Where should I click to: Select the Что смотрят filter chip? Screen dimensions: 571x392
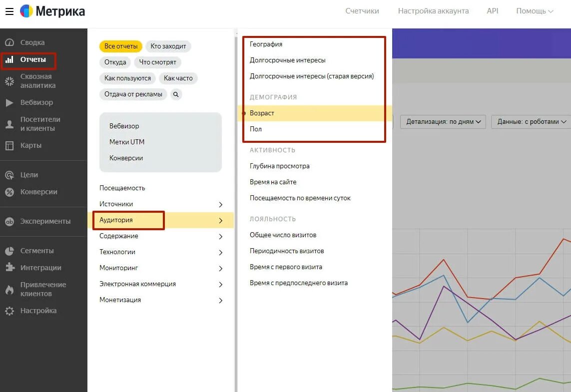coord(157,62)
